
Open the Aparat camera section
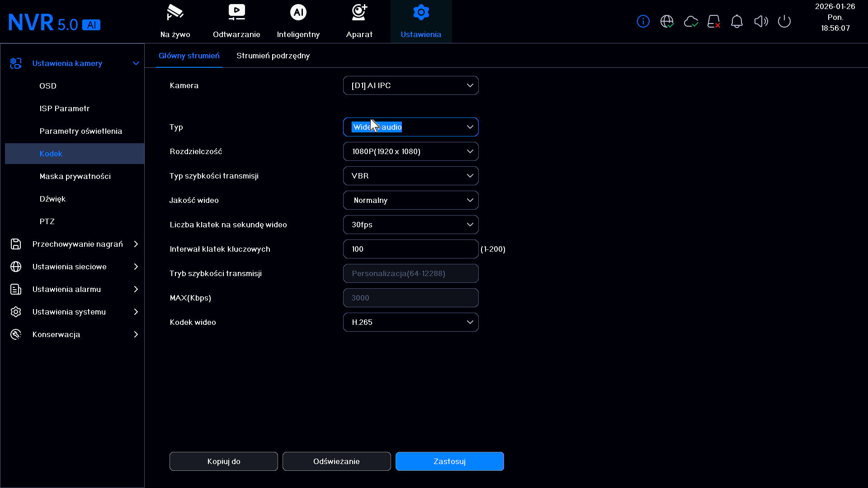[x=359, y=21]
